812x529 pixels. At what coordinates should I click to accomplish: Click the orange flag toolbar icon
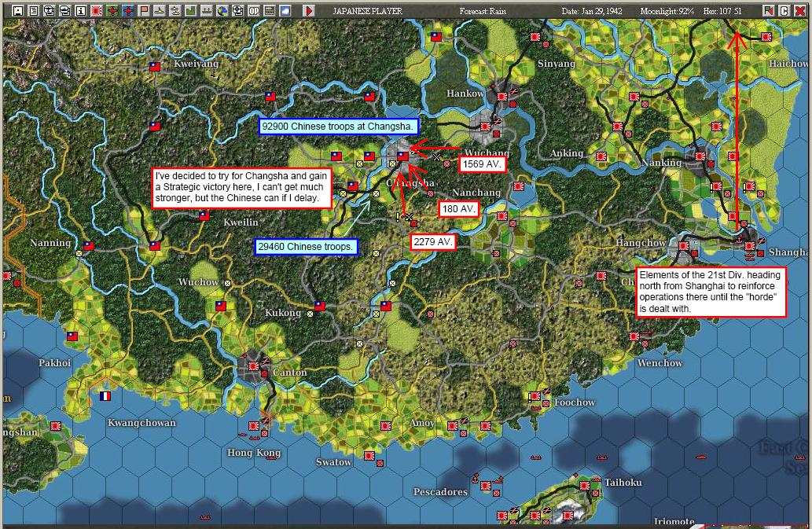click(143, 10)
